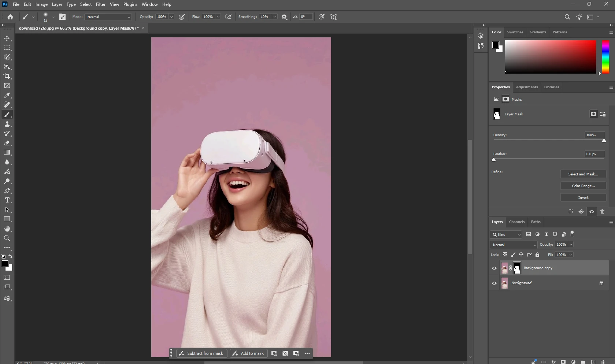Viewport: 615px width, 364px height.
Task: Open the Search icon at top right
Action: click(x=567, y=17)
